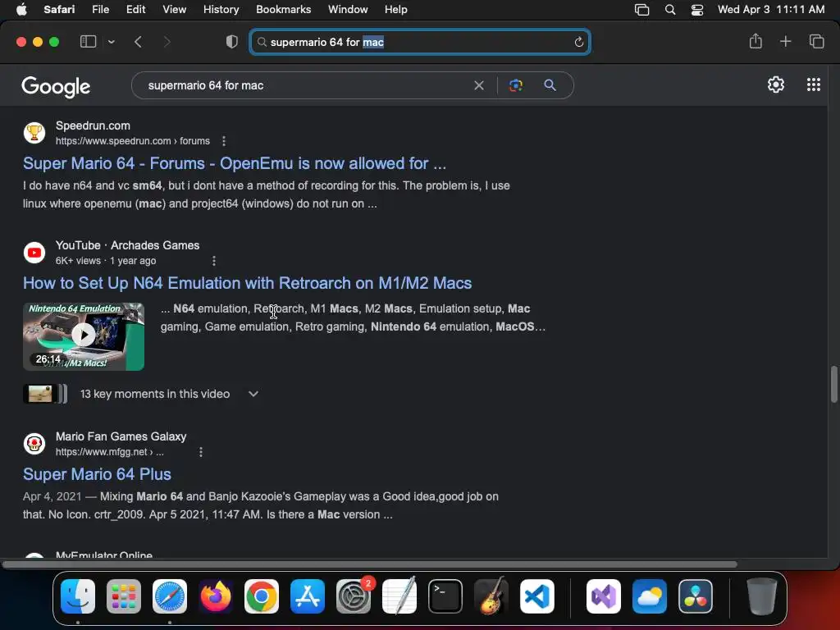This screenshot has height=630, width=840.
Task: Open Launchpad from the Dock
Action: (x=124, y=596)
